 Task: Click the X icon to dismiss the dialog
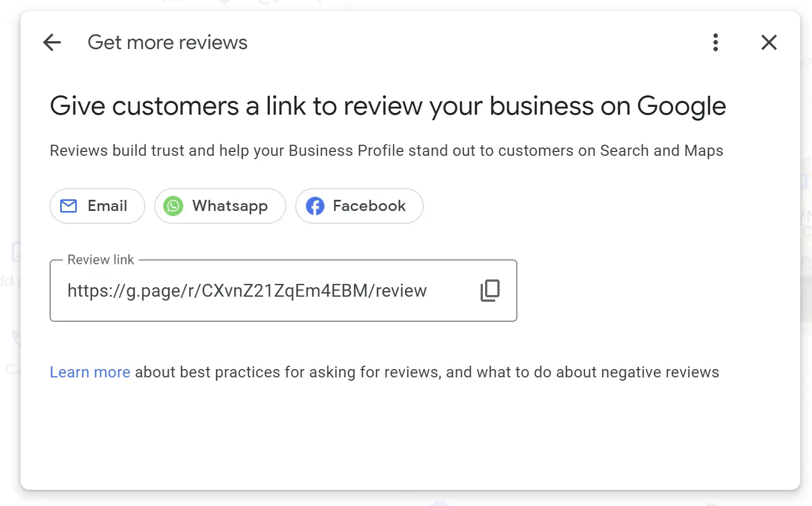click(x=769, y=42)
